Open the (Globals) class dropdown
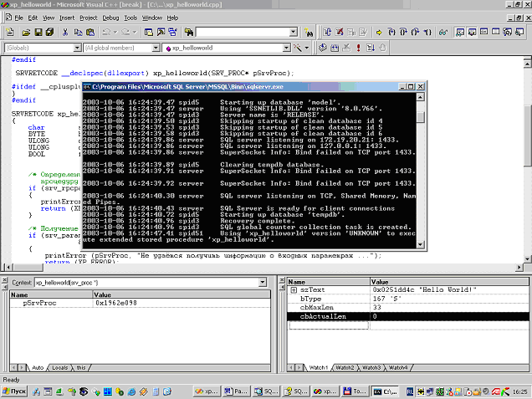Viewport: 532px width, 399px height. 78,48
